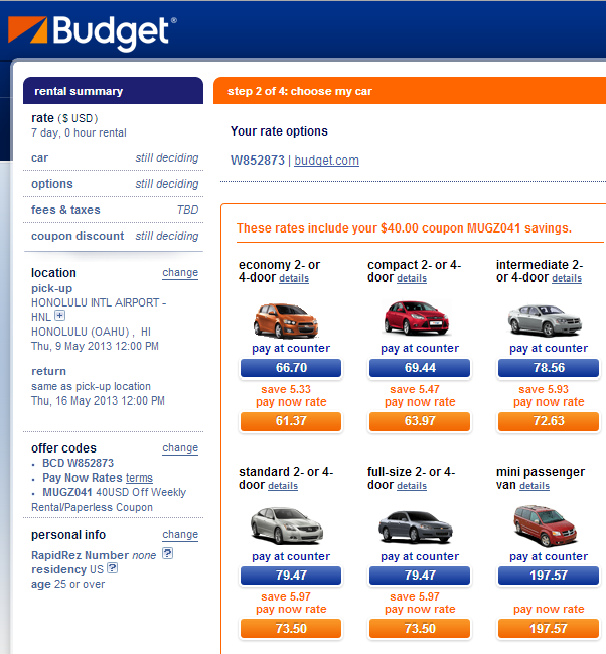Click the 'coupon discount' row

[x=114, y=236]
